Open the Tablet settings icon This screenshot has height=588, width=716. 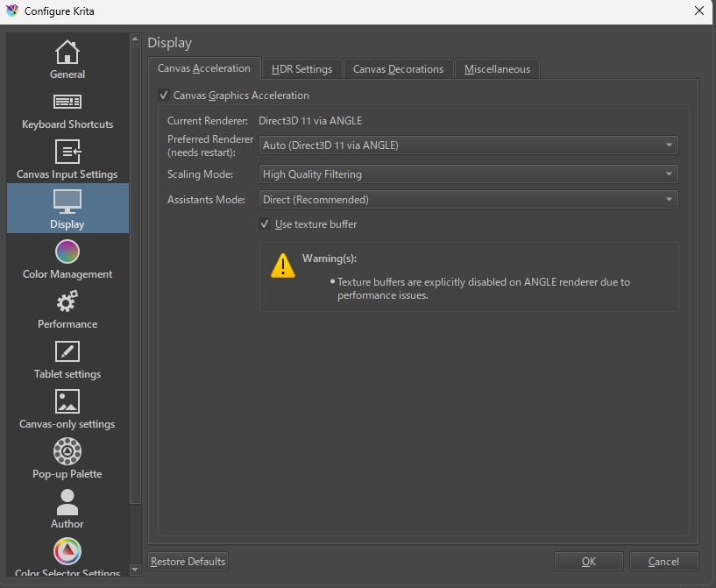(x=67, y=351)
